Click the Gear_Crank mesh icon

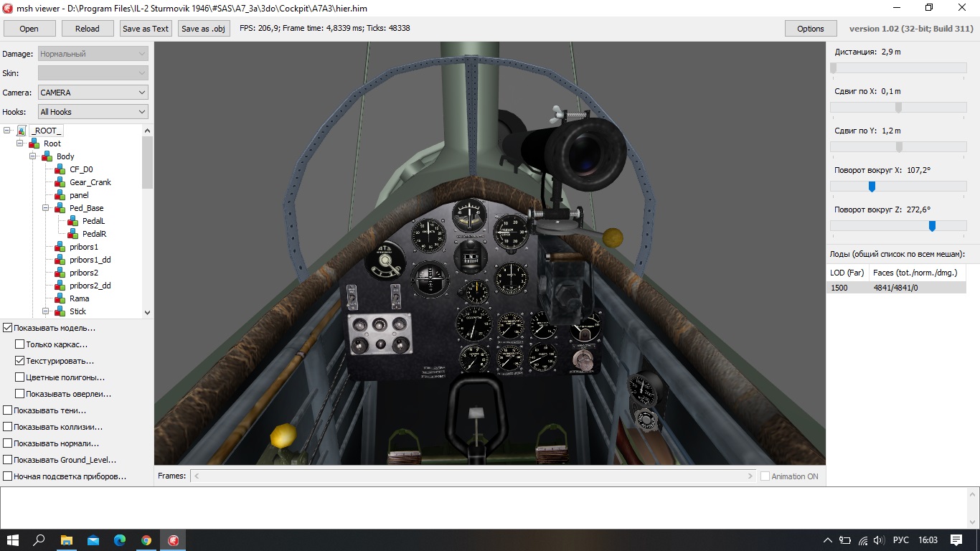click(60, 182)
